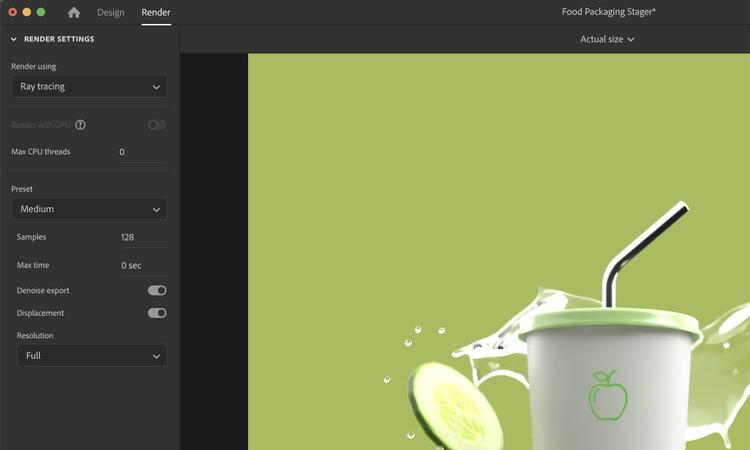
Task: Click the Max time value field
Action: (x=141, y=265)
